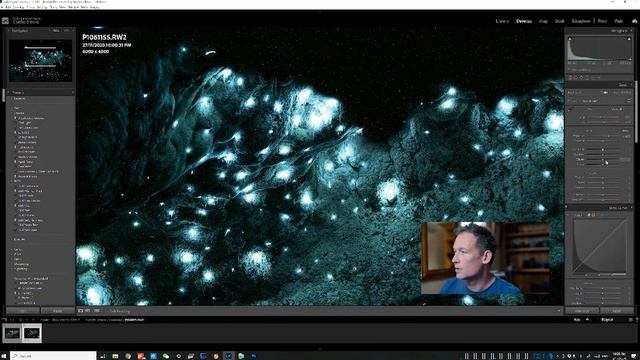Select the Loupe view toolbar icon
640x360 pixels.
coord(80,311)
